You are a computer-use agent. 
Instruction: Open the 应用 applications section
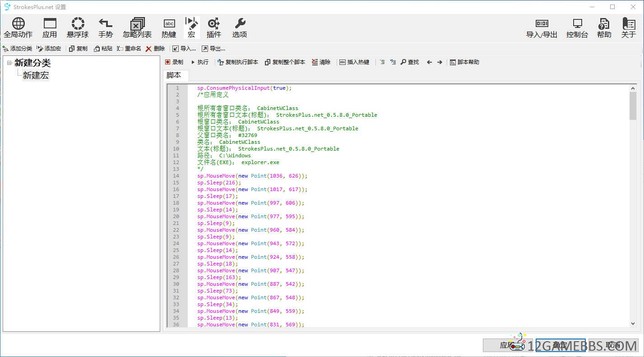(x=50, y=27)
